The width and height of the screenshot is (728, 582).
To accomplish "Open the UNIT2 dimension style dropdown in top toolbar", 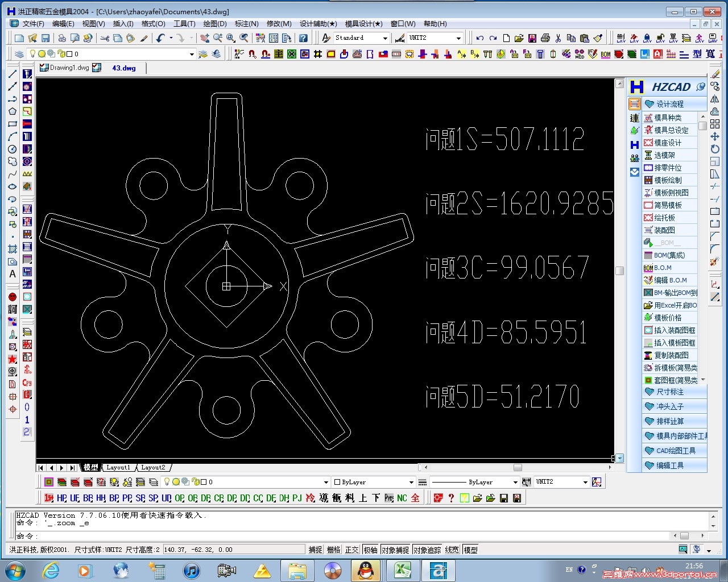I will (458, 38).
